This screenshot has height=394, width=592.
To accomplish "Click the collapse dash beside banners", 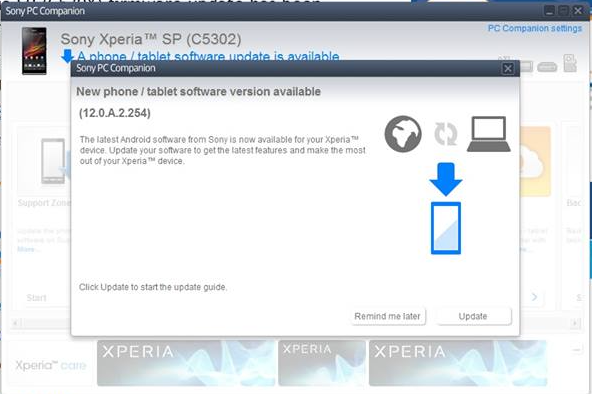I will pyautogui.click(x=576, y=350).
